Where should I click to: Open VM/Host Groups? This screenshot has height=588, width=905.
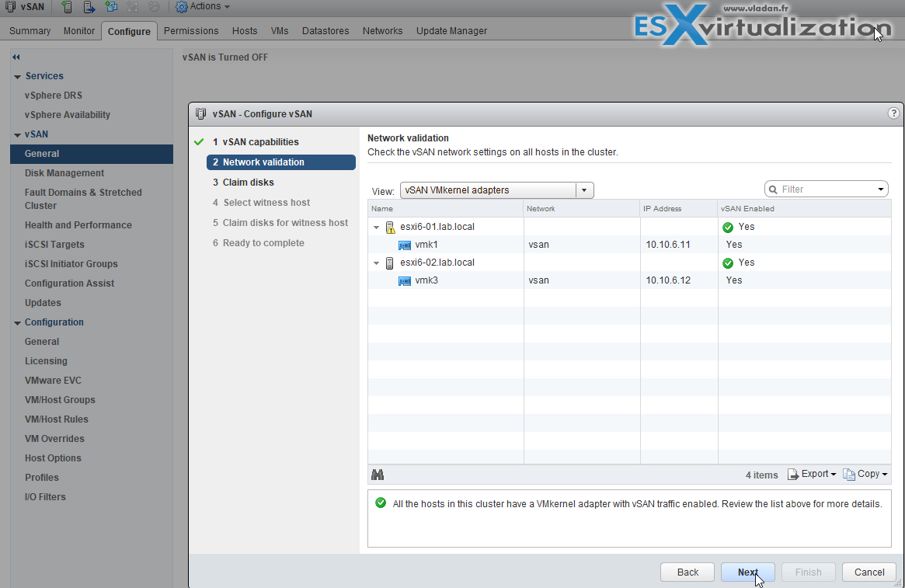pyautogui.click(x=60, y=400)
